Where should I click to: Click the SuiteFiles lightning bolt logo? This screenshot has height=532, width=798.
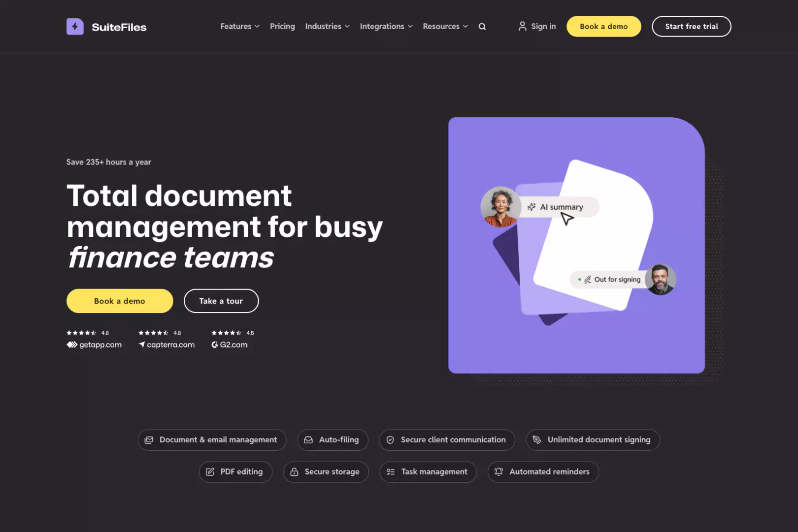(x=75, y=27)
